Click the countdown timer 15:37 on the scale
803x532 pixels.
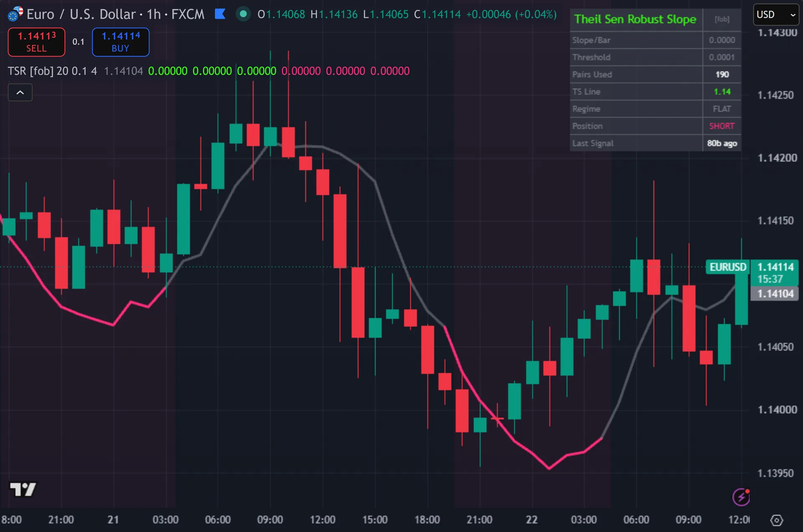coord(770,279)
